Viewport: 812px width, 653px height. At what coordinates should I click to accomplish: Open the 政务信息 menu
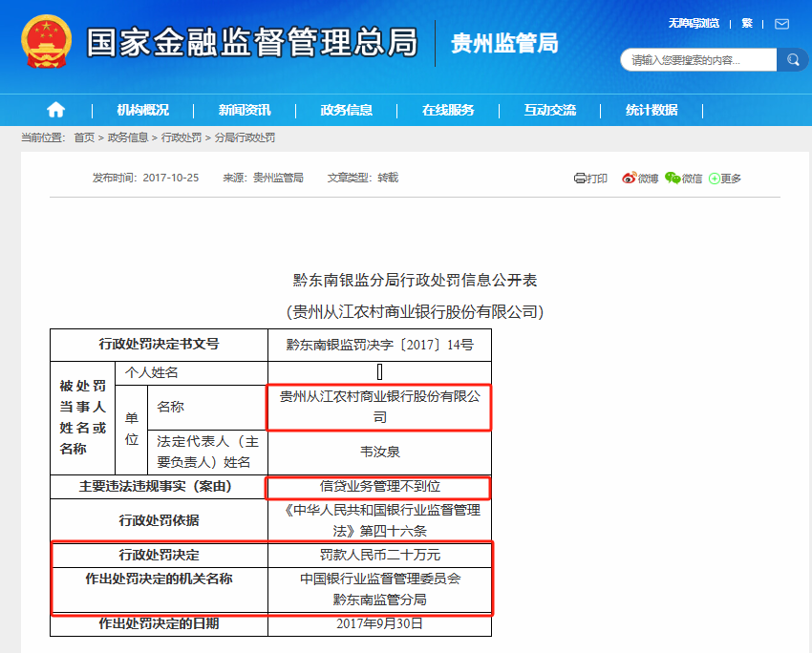point(347,110)
